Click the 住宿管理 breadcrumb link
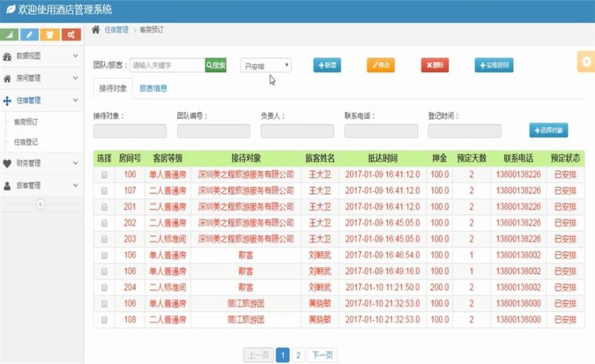The height and width of the screenshot is (364, 595). click(x=116, y=30)
